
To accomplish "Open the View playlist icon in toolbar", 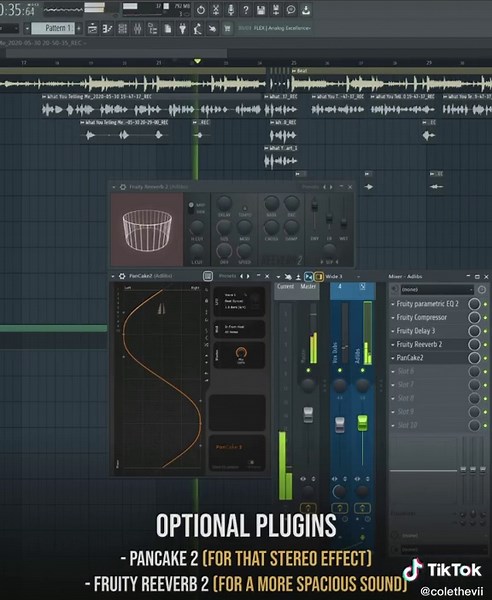I will pos(92,29).
